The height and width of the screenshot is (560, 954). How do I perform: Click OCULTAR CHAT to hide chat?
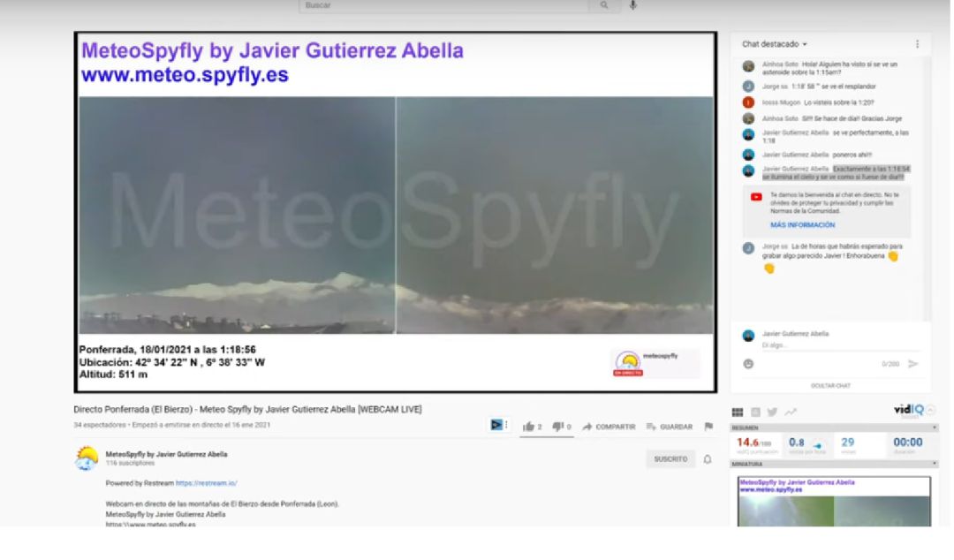pyautogui.click(x=830, y=386)
